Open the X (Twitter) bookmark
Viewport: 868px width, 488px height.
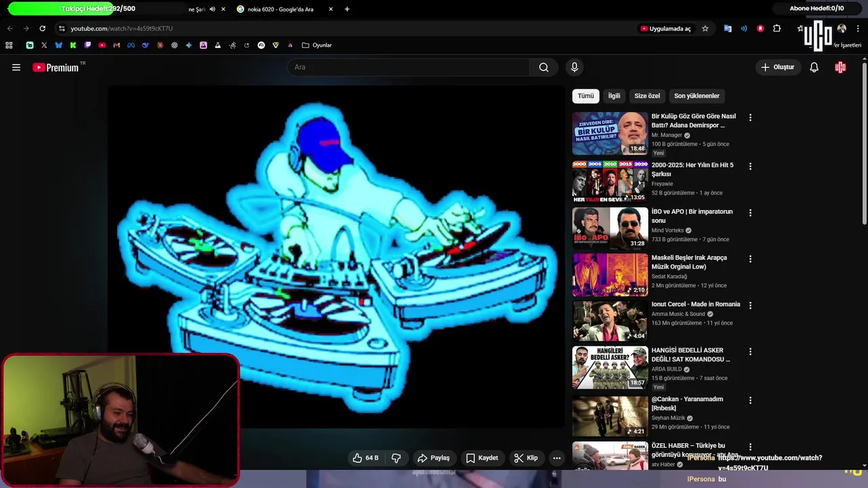tap(44, 45)
